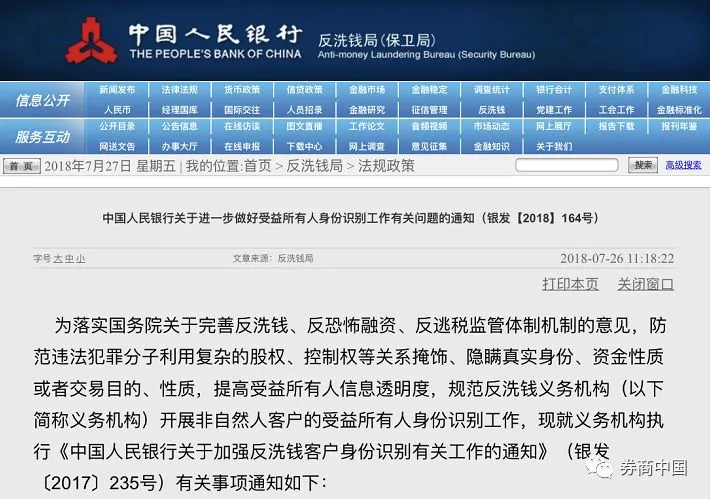Click 金融知识 in the nav bar

click(492, 146)
